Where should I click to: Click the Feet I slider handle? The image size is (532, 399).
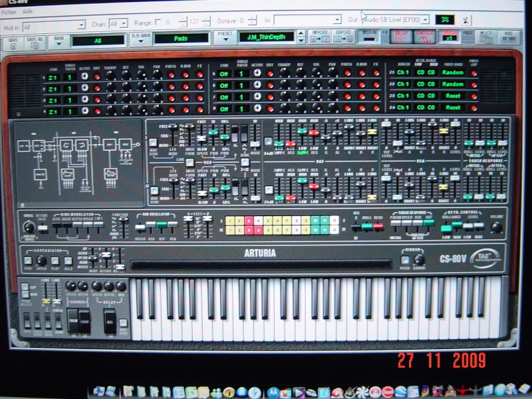(188, 219)
